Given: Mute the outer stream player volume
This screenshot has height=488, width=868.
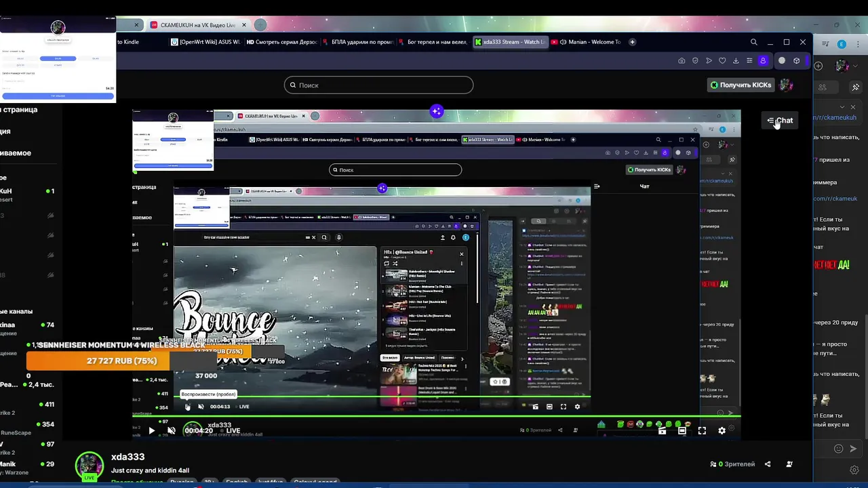Looking at the screenshot, I should (x=172, y=430).
